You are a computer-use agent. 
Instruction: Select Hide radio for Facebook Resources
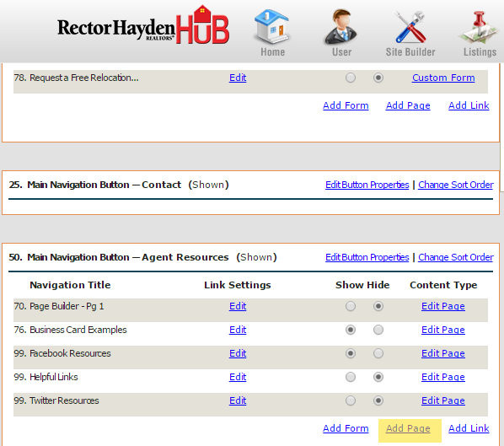[378, 353]
